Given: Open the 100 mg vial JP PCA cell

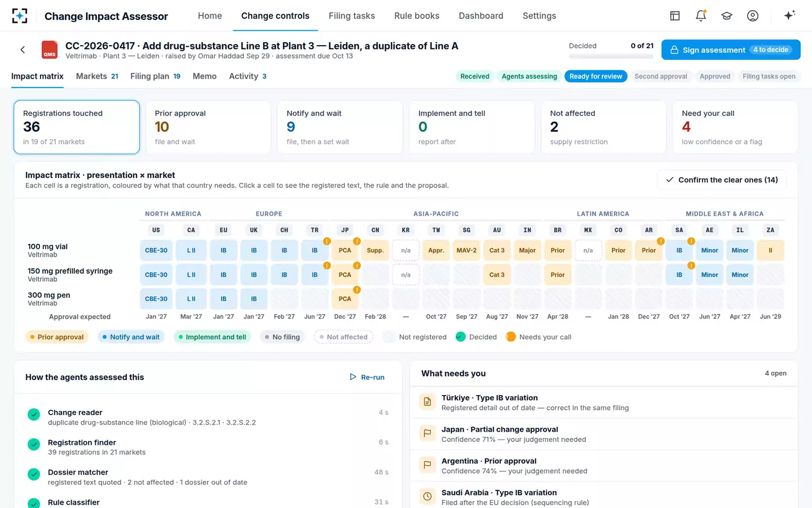Looking at the screenshot, I should point(345,250).
